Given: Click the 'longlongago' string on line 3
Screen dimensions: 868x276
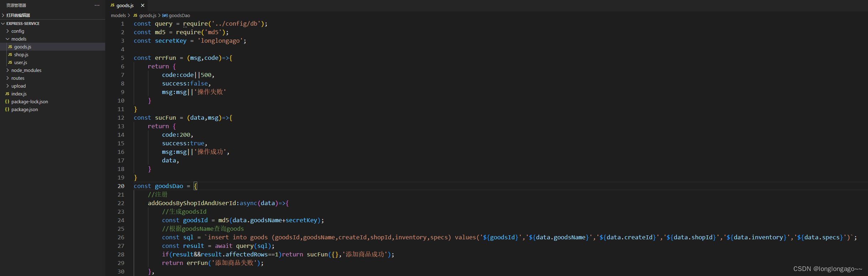Looking at the screenshot, I should tap(220, 41).
